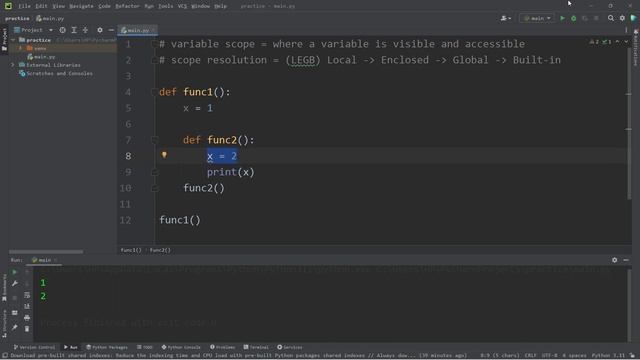The image size is (640, 360).
Task: Toggle the Project side stripe button
Action: click(4, 39)
